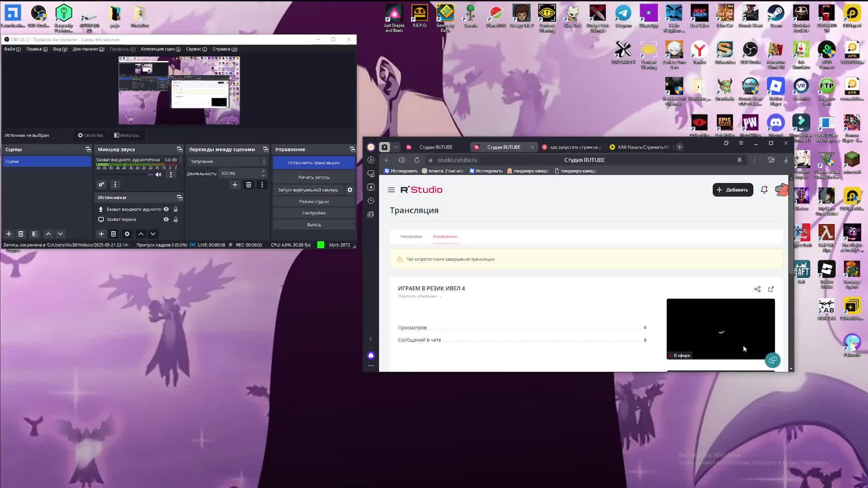This screenshot has width=868, height=488.
Task: Lock the audio input capture source
Action: pyautogui.click(x=175, y=209)
